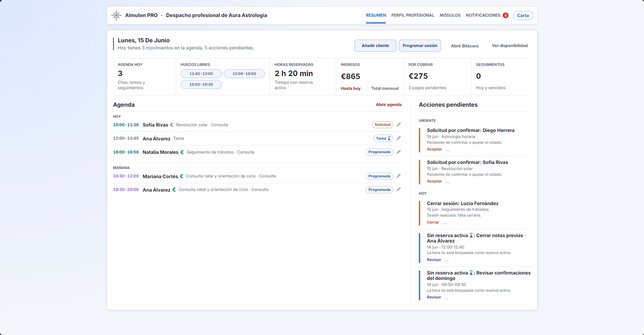
Task: Click 'Despacho profesional de Aura Astrología' title
Action: 216,16
